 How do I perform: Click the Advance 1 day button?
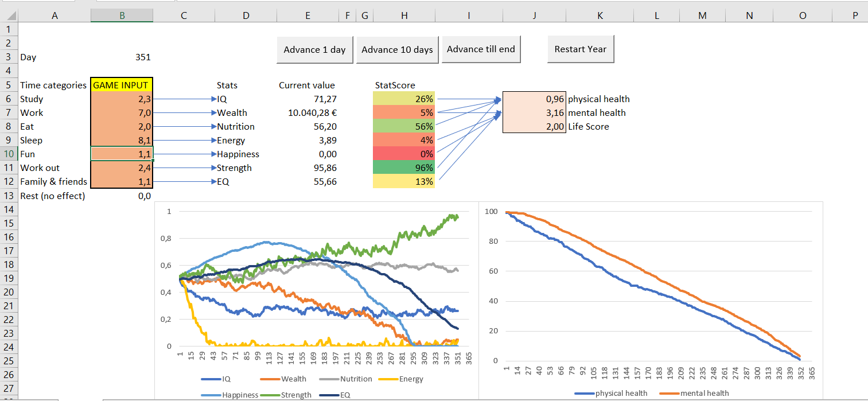[315, 49]
